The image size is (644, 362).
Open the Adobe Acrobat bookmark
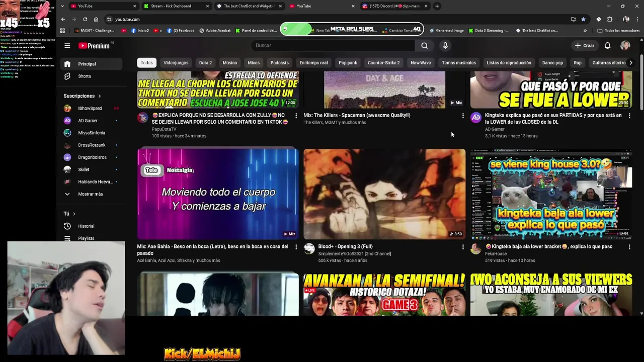coord(215,30)
